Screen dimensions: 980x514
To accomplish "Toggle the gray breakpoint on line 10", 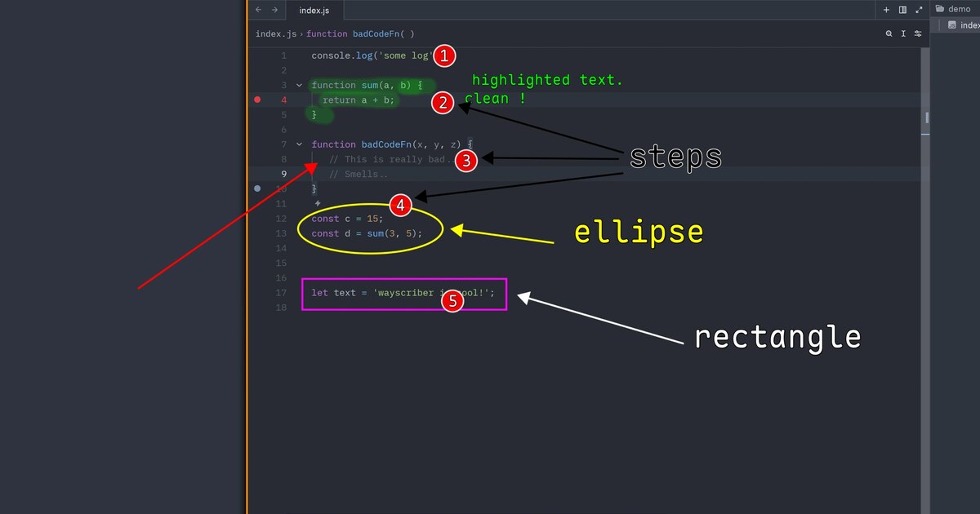I will (x=257, y=188).
